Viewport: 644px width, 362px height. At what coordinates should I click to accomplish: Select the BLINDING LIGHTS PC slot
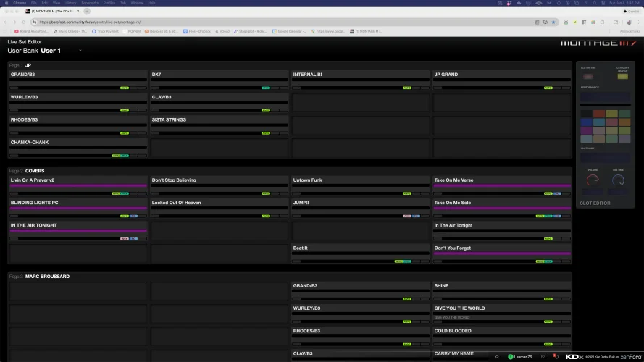point(78,209)
